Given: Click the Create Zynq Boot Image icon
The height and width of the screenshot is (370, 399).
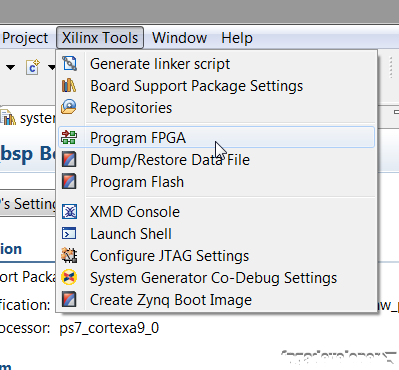Looking at the screenshot, I should coord(69,299).
